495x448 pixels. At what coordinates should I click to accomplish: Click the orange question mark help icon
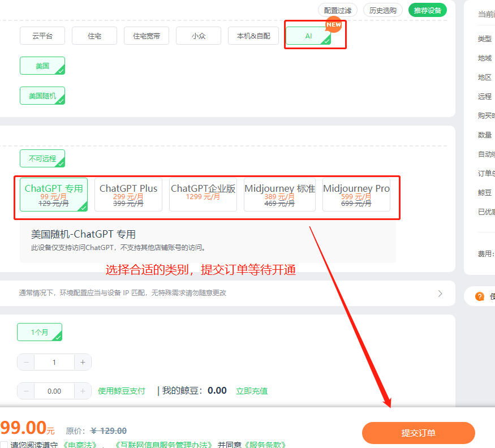480,296
